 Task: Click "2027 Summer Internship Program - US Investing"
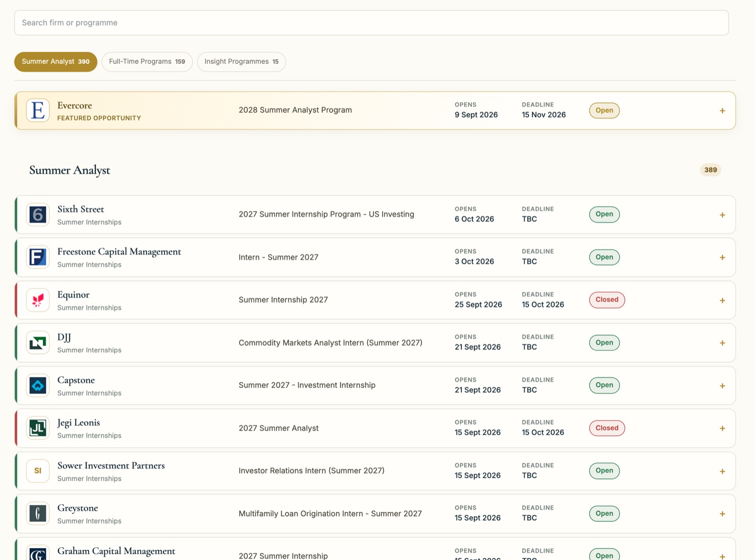[x=327, y=214]
